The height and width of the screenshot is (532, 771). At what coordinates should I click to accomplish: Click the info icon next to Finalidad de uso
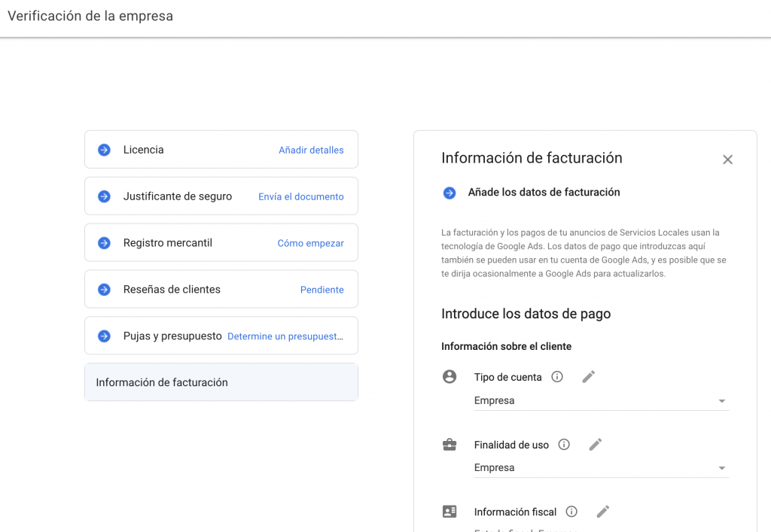(x=564, y=445)
